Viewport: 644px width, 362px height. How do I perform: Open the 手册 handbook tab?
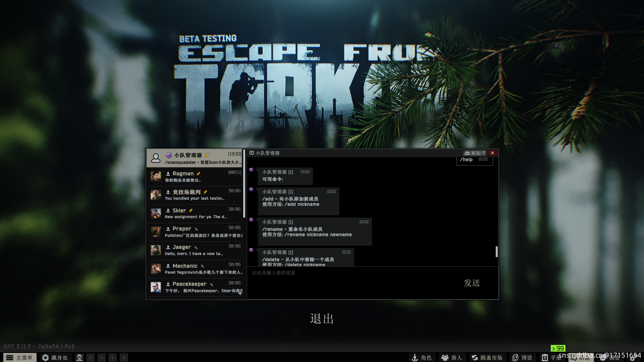552,358
